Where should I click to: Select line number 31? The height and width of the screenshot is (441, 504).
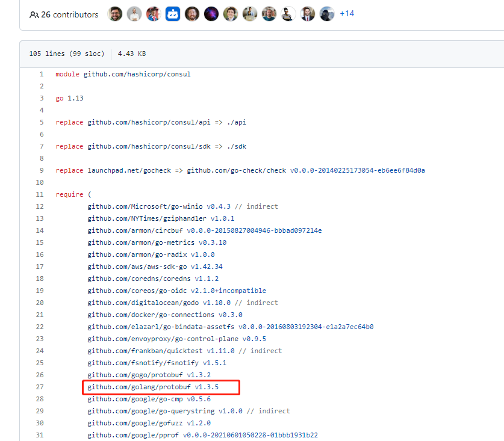tap(40, 435)
